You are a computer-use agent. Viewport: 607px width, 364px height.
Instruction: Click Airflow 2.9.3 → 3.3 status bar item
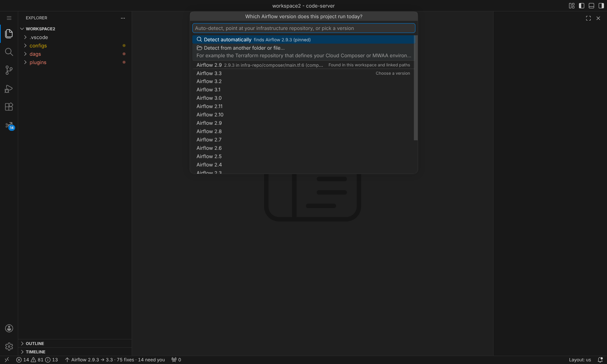tap(115, 360)
